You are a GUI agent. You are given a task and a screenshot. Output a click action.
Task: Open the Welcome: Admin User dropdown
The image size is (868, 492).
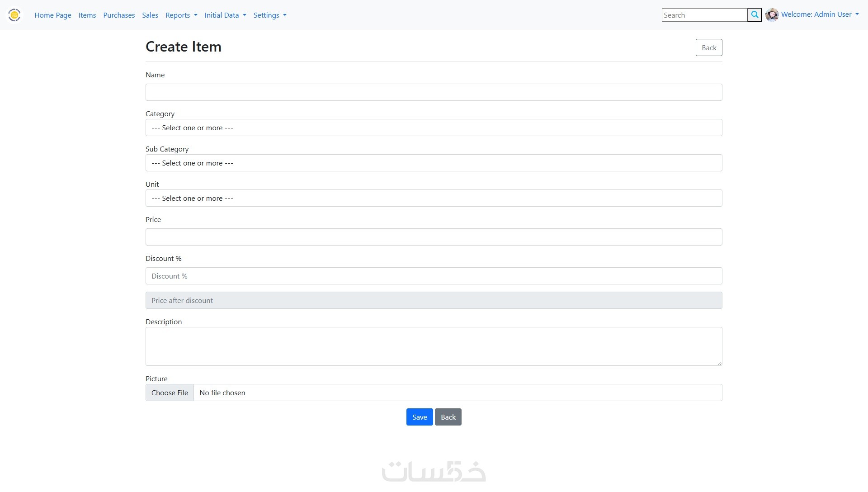[x=819, y=14]
